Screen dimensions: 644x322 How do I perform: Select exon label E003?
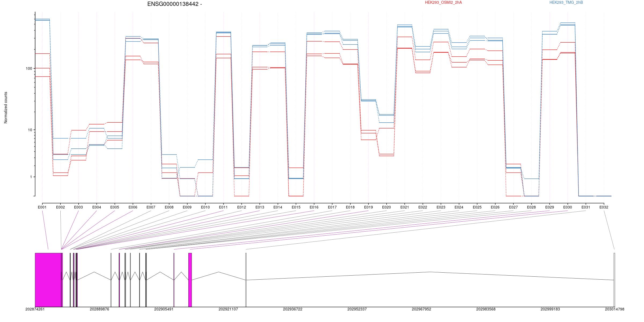click(78, 207)
